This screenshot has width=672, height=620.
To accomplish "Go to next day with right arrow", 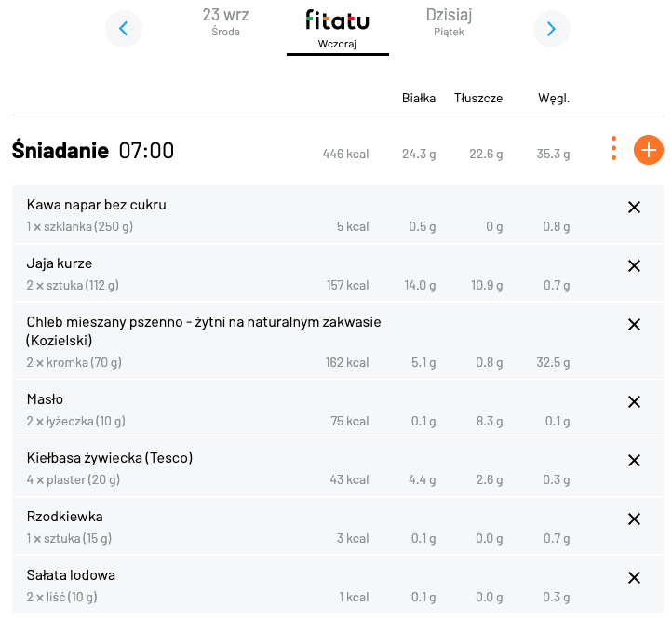I will (x=552, y=29).
